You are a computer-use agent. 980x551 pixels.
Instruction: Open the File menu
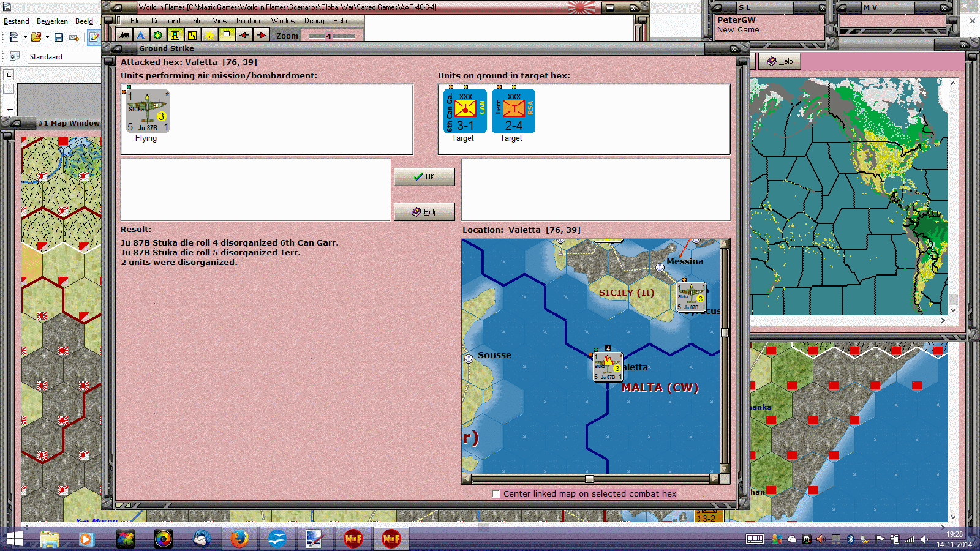pyautogui.click(x=135, y=21)
